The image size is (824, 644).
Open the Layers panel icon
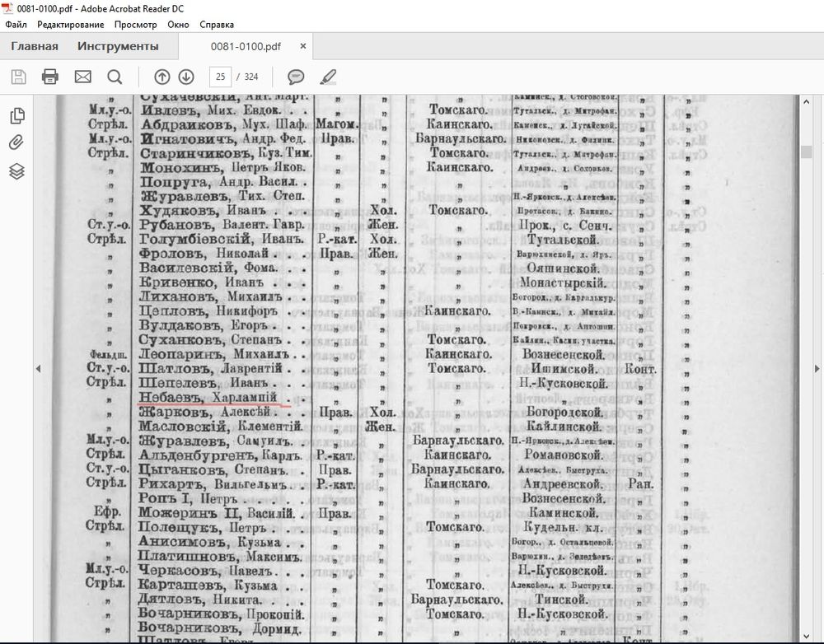tap(16, 171)
